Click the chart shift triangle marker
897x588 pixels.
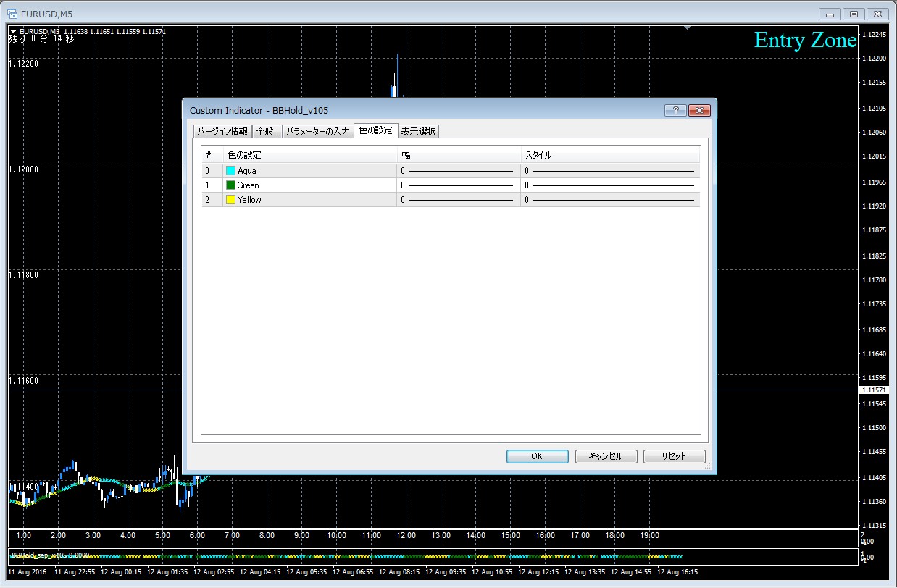[x=687, y=28]
